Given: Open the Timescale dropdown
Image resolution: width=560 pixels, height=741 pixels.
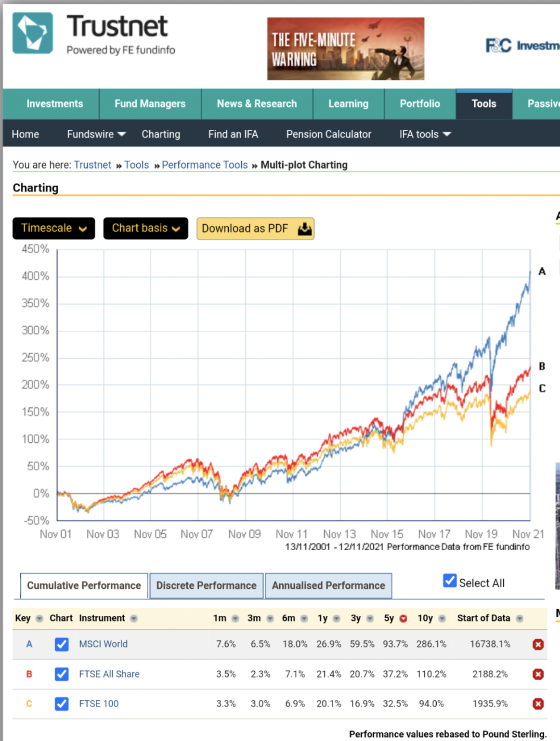Looking at the screenshot, I should tap(54, 228).
